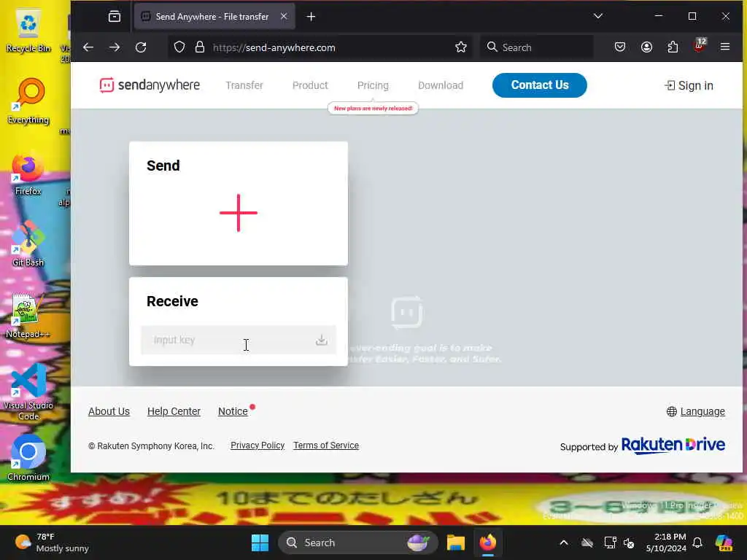Select the Visual Studio Code desktop icon

pos(28,392)
